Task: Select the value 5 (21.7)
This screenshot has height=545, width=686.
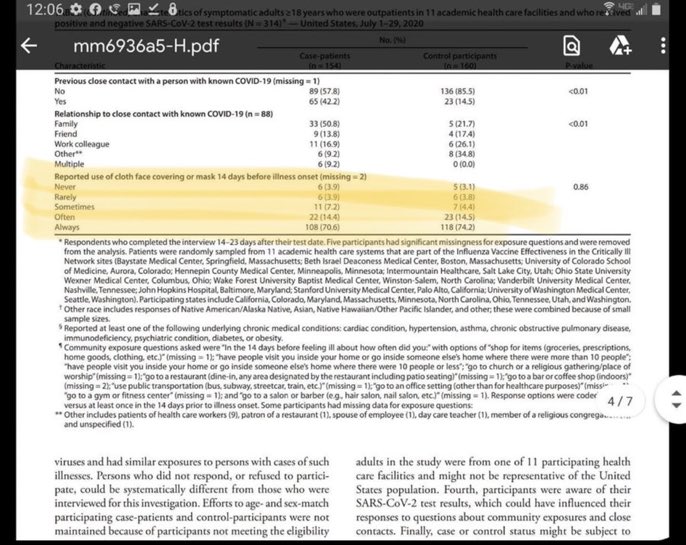Action: click(x=462, y=124)
